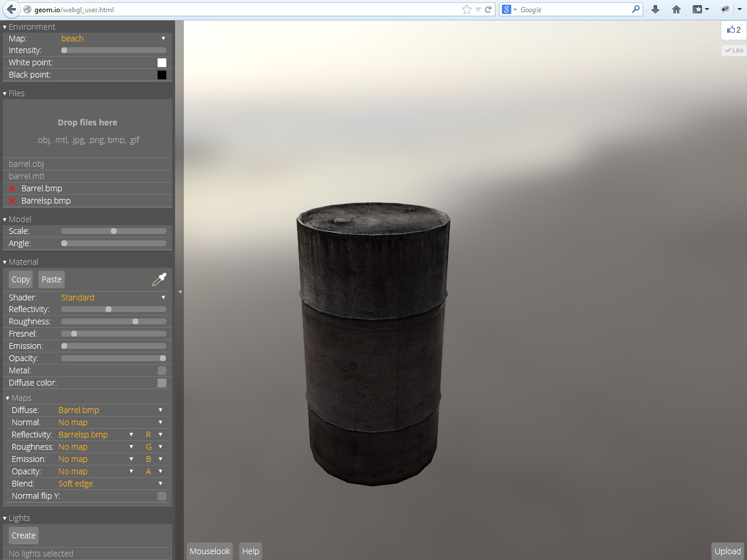747x560 pixels.
Task: Select barrel.mtl in the file list
Action: point(26,176)
